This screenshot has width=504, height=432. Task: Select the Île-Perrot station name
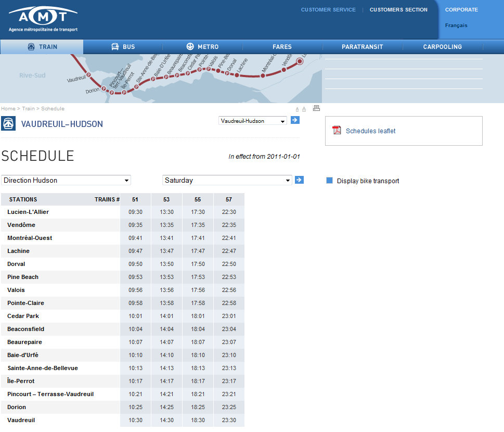point(21,381)
